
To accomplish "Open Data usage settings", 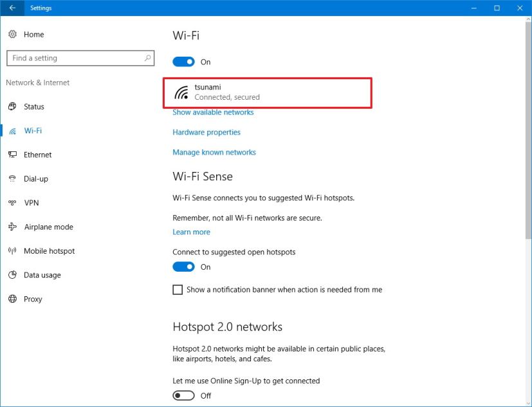I will coord(42,275).
